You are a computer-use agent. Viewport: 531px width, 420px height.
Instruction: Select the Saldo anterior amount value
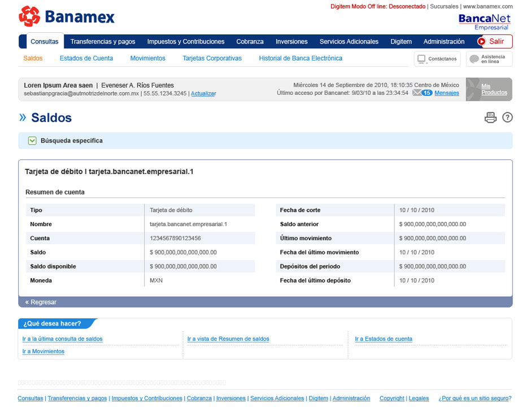tap(433, 224)
